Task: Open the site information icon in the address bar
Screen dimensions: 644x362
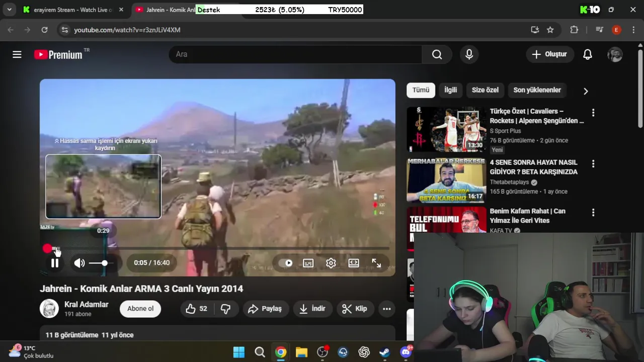Action: click(x=64, y=30)
